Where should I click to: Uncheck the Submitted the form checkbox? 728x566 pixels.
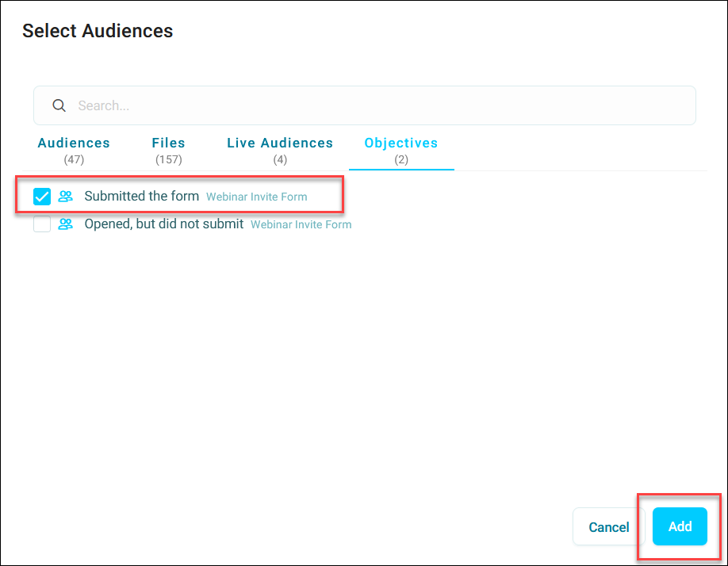click(x=42, y=197)
